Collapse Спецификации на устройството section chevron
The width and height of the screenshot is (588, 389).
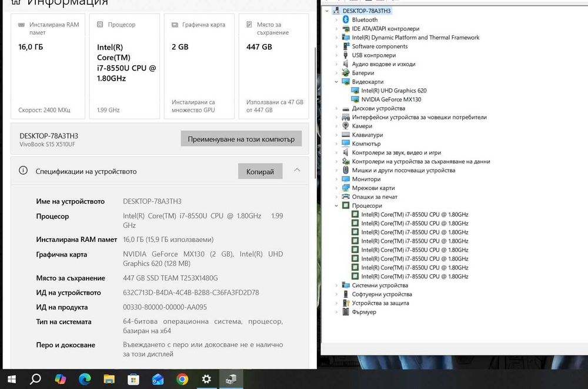297,171
